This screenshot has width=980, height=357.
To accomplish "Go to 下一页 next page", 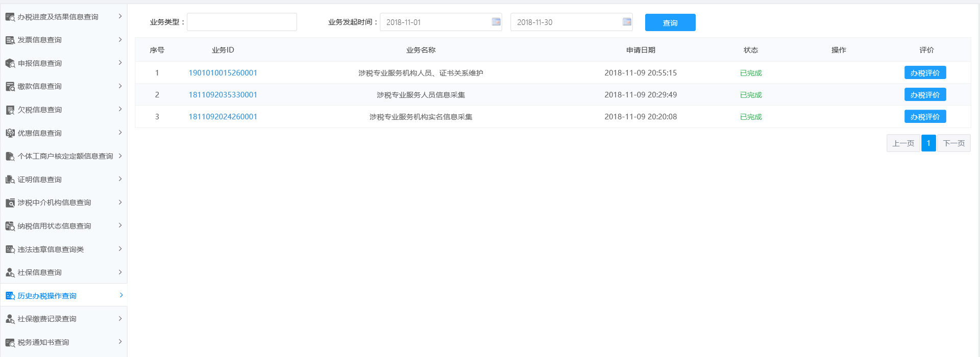I will tap(953, 143).
